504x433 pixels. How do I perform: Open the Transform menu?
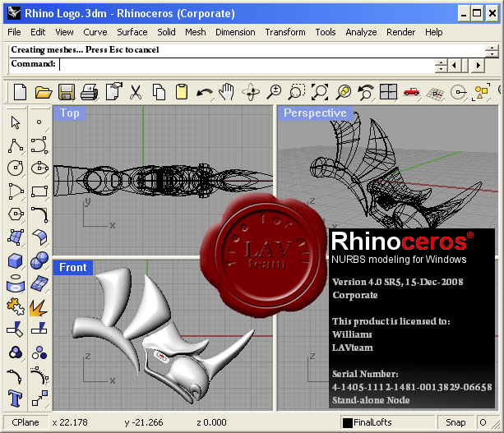[x=285, y=32]
